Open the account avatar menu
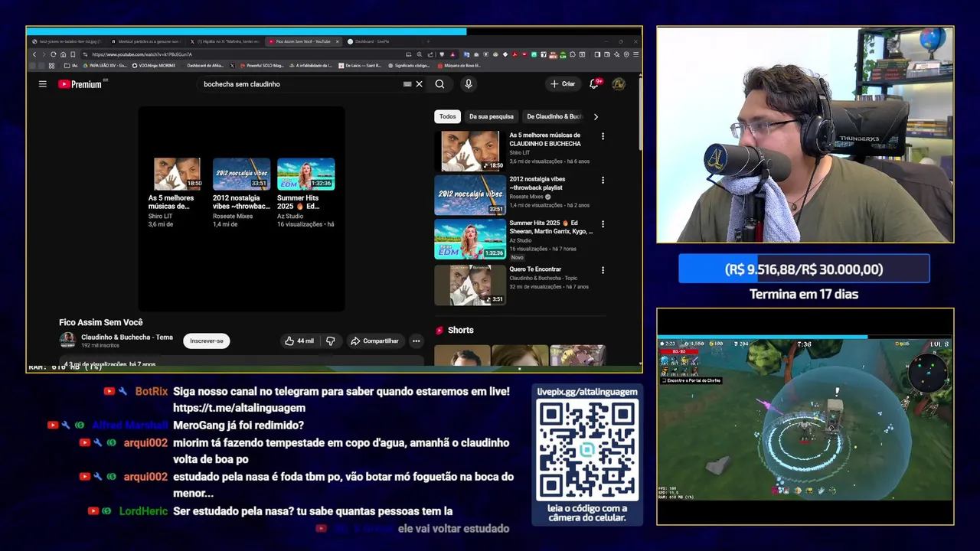 click(x=619, y=84)
